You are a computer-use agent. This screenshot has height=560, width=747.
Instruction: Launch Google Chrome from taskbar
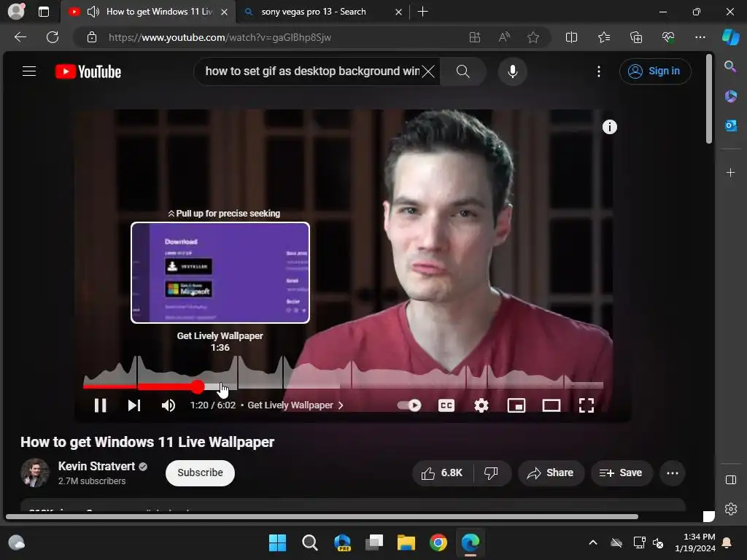pos(438,542)
